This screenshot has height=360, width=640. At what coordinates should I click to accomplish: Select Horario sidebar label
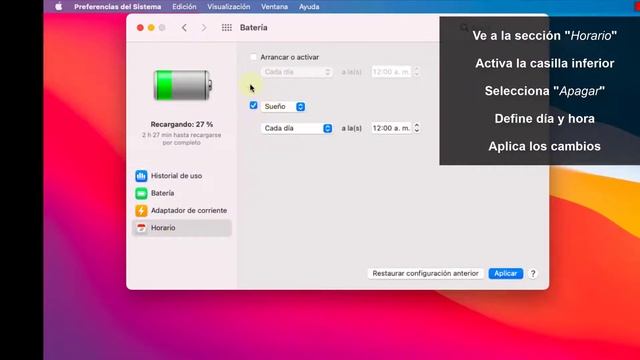[x=163, y=228]
